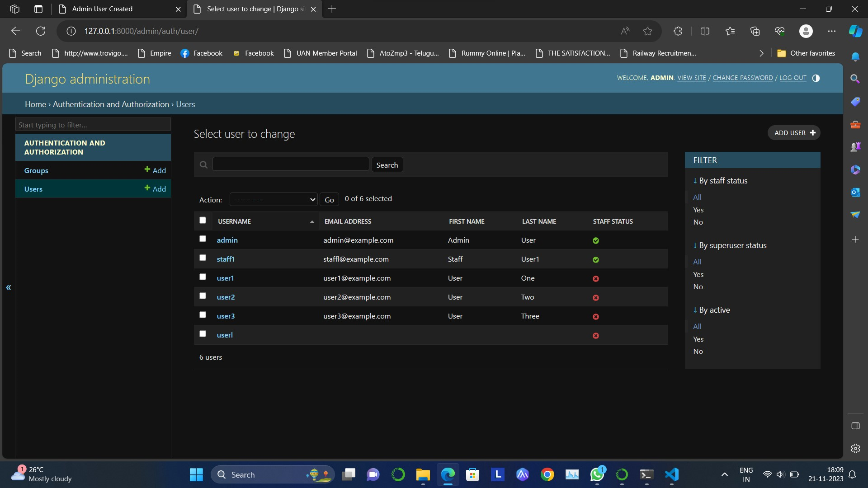Check the select-all users checkbox

pos(203,221)
